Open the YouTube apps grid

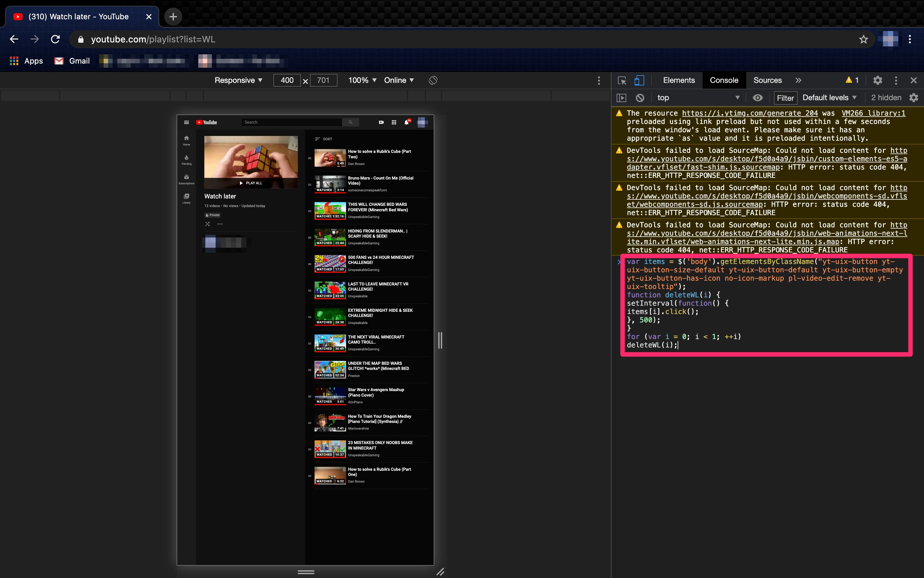click(x=394, y=122)
